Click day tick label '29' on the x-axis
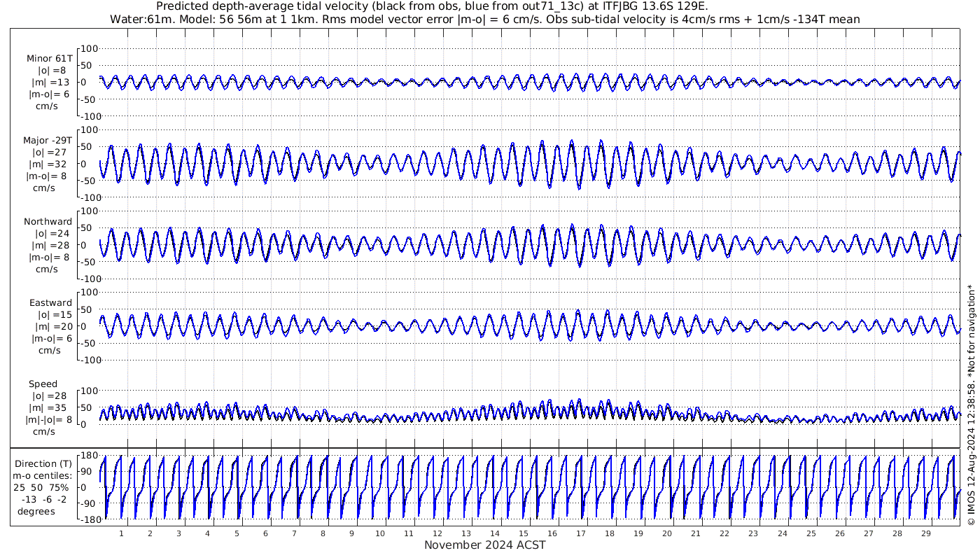Viewport: 980px width, 560px height. click(925, 533)
